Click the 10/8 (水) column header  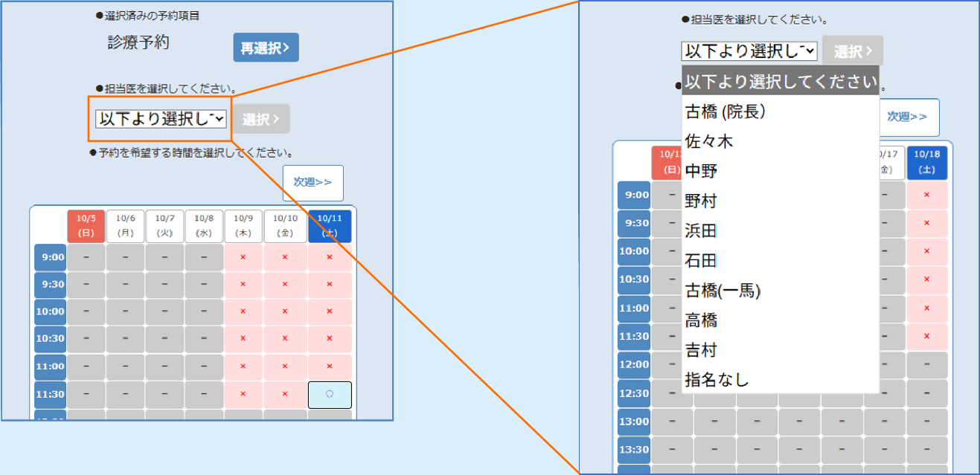point(204,226)
